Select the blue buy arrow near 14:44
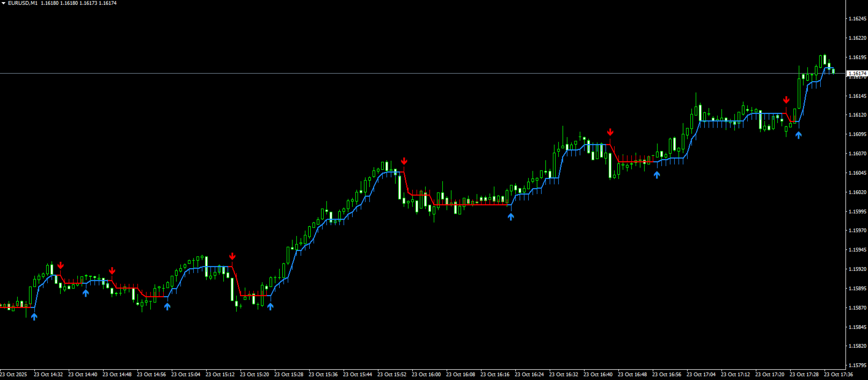This screenshot has height=380, width=868. (86, 293)
